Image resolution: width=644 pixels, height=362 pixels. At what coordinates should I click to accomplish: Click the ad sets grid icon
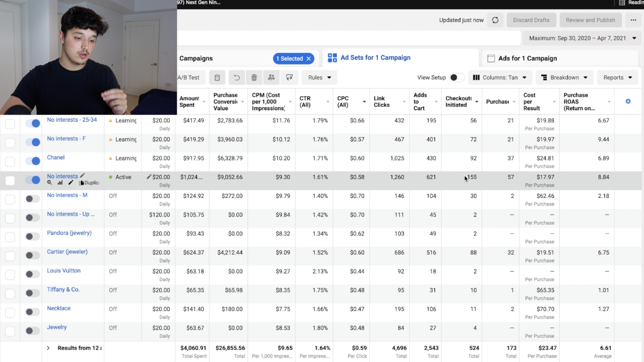coord(332,58)
